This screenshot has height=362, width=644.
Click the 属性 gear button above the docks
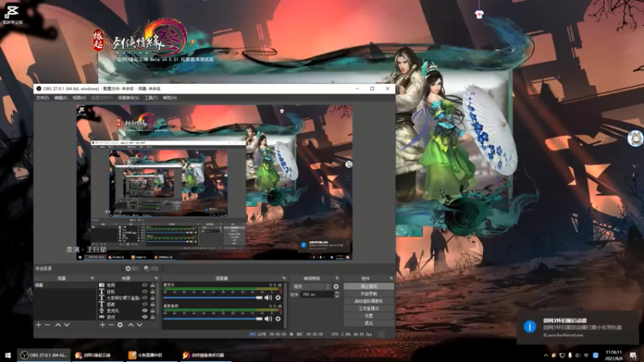(132, 269)
